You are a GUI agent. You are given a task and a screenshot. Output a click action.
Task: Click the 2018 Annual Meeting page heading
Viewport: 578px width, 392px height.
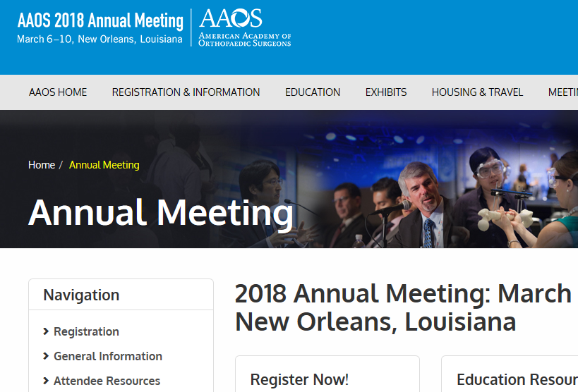[402, 307]
